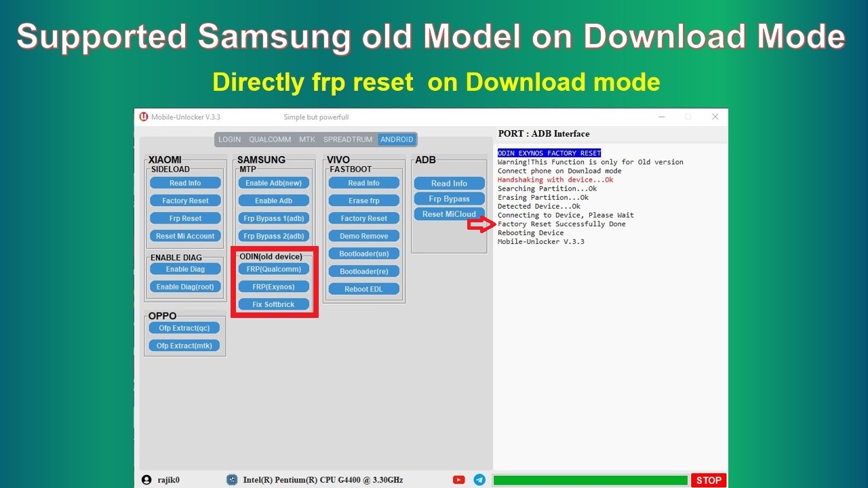Click the rajik0 username text
The width and height of the screenshot is (868, 488).
coord(169,480)
